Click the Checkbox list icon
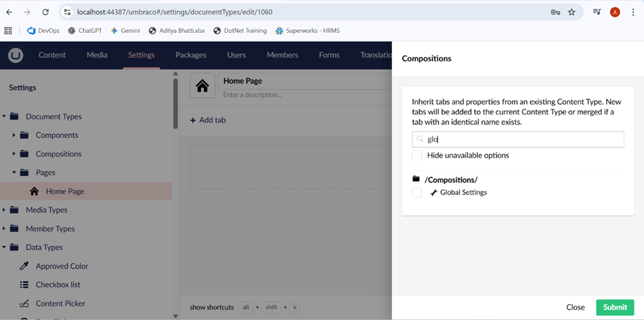 click(x=24, y=284)
